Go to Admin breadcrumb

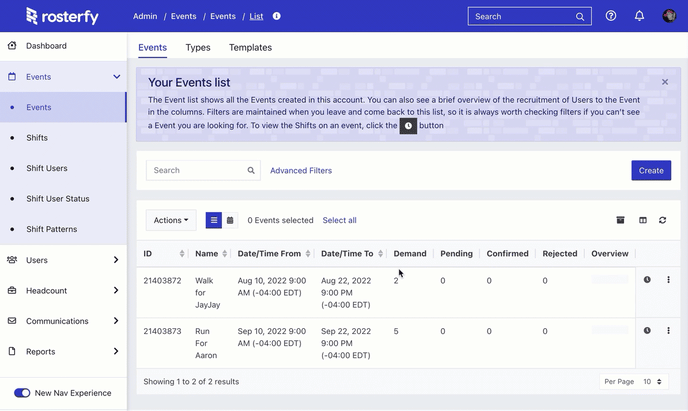(x=145, y=16)
